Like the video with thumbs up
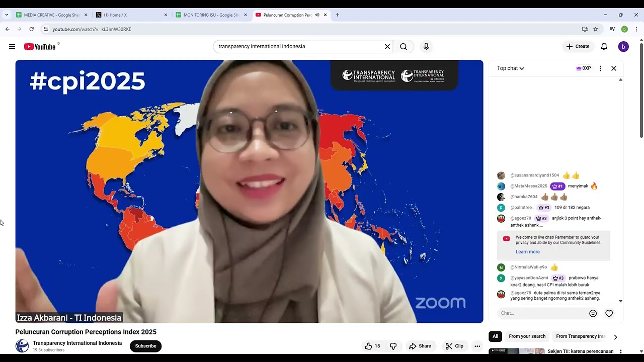The width and height of the screenshot is (644, 362). click(x=373, y=346)
